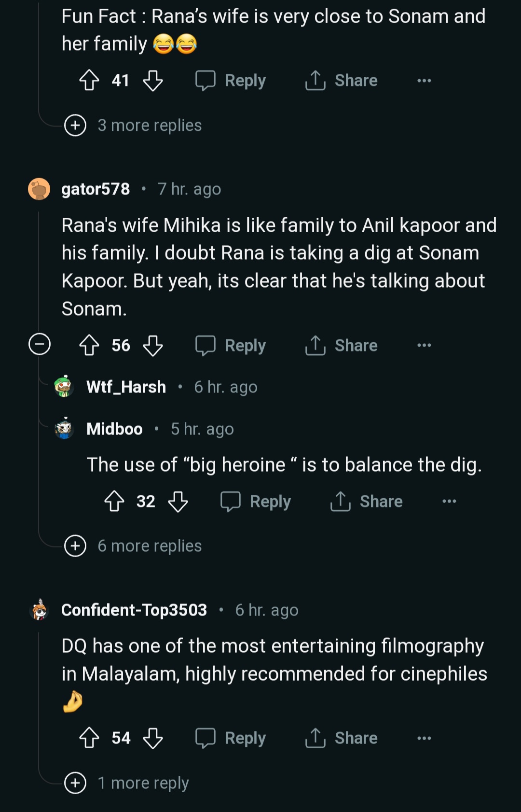The height and width of the screenshot is (812, 521).
Task: Open more options on Midboo's comment
Action: point(449,502)
